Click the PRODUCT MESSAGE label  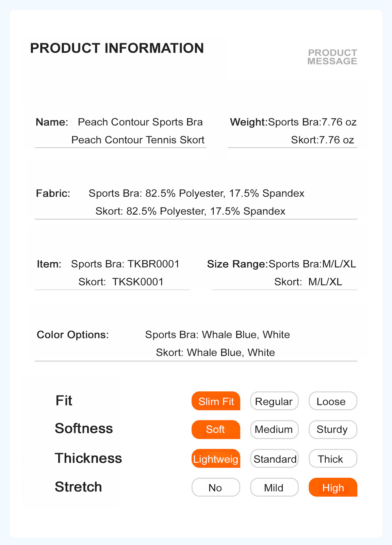point(332,57)
